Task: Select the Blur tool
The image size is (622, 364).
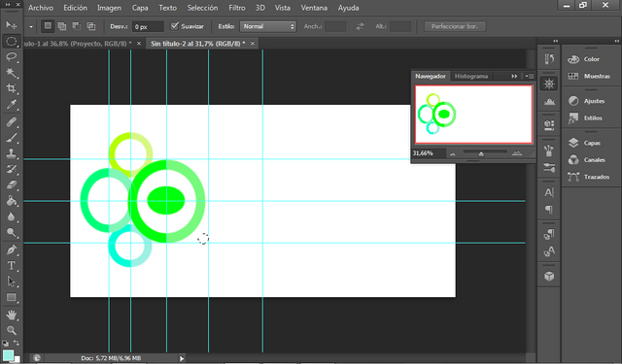Action: [11, 216]
